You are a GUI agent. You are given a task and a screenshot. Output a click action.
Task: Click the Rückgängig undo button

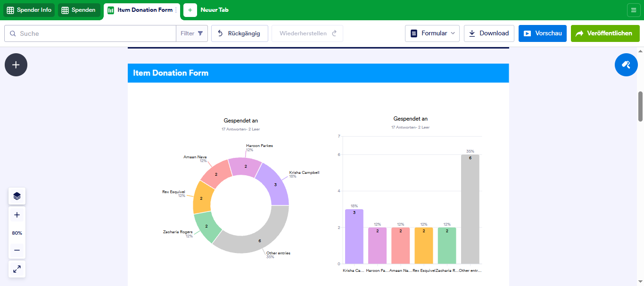(x=239, y=33)
